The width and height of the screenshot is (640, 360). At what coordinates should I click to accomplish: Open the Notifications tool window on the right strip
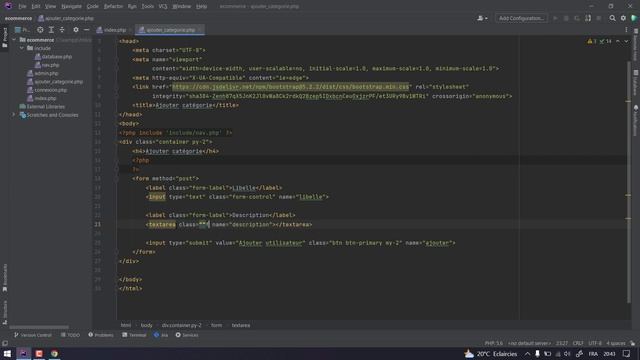pyautogui.click(x=636, y=120)
